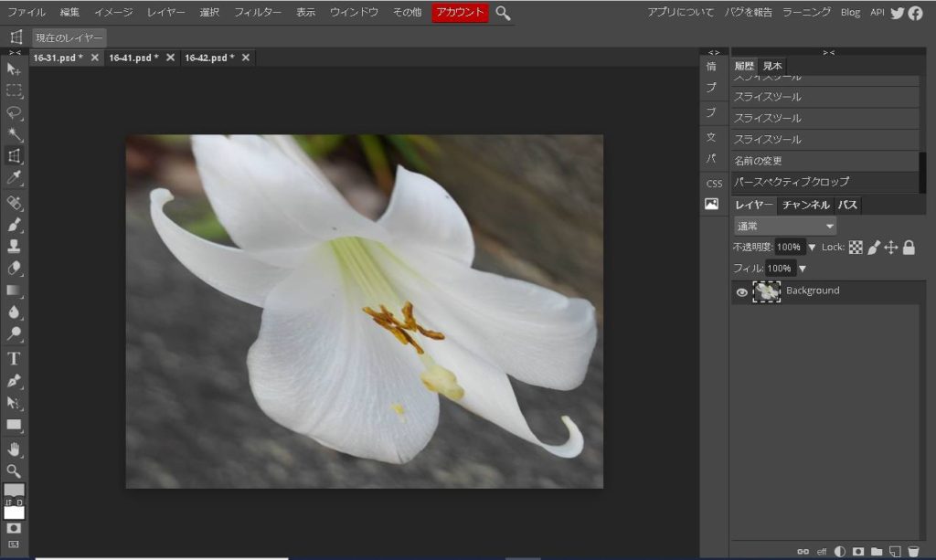
Task: Toggle the lock all padlock icon
Action: pos(909,248)
